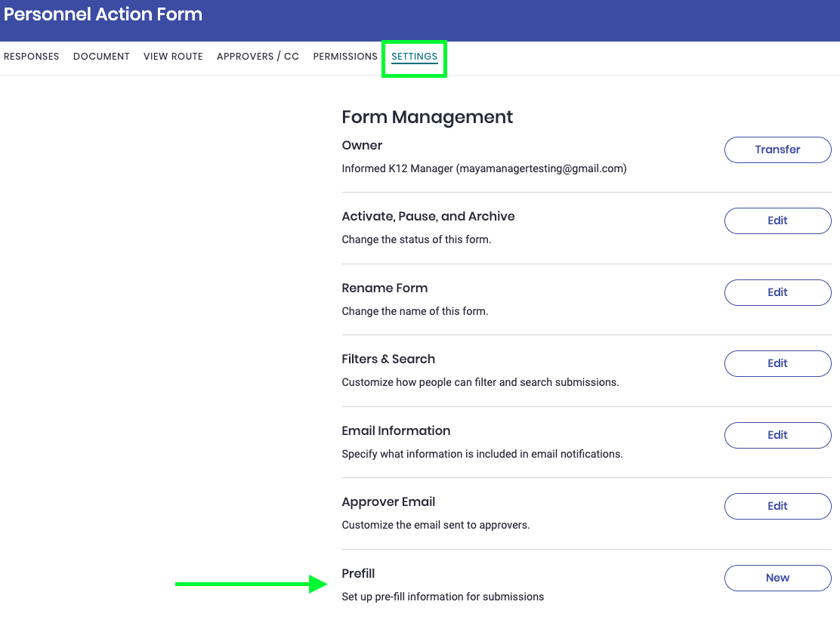
Task: Click the Settings tab
Action: click(414, 57)
